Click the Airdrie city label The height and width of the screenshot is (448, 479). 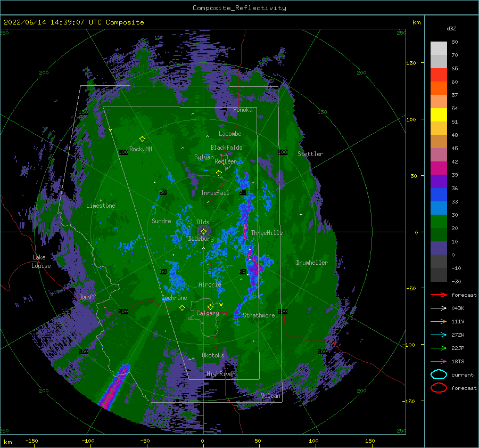pos(210,284)
